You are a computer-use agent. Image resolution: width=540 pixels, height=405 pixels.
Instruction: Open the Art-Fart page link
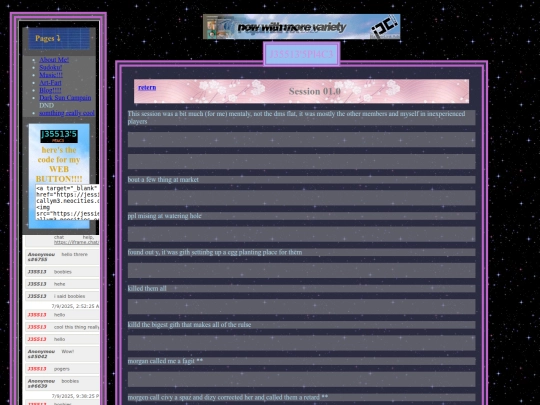(x=50, y=83)
